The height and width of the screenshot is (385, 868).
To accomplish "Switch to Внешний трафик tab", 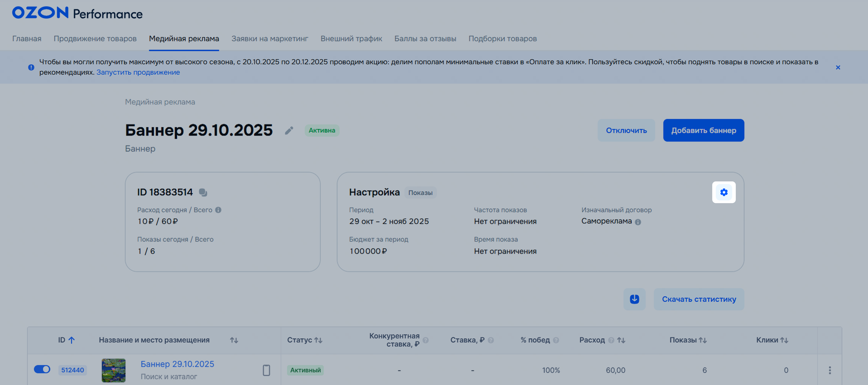I will tap(351, 39).
